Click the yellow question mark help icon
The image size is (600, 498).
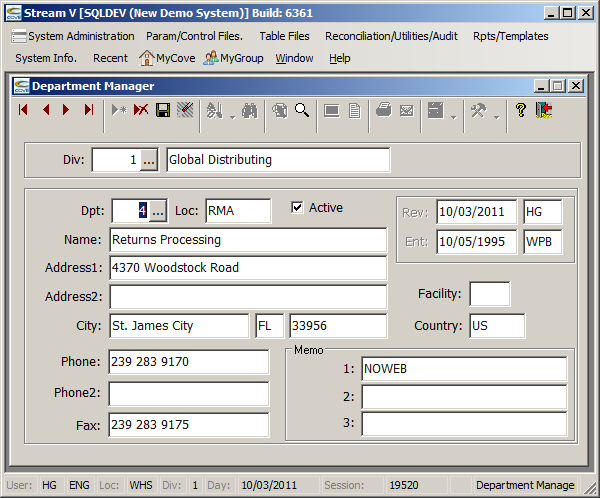(521, 110)
